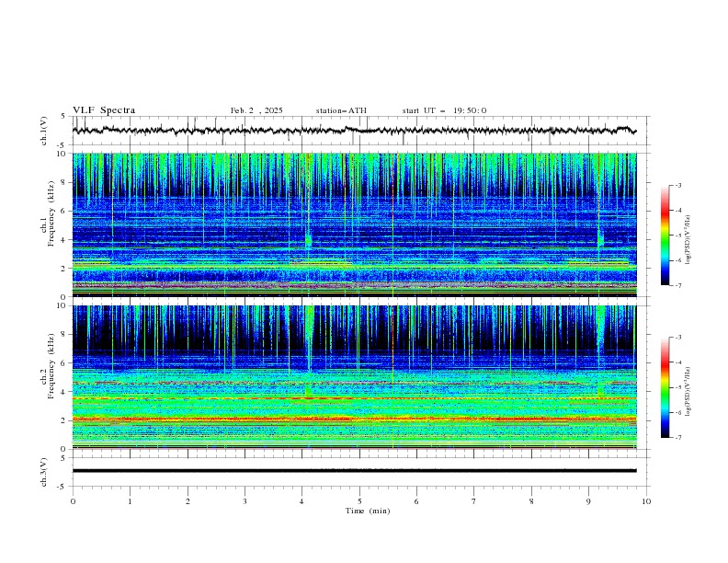Click the time axis tick label "9"
Viewport: 728px width, 563px height.
pyautogui.click(x=588, y=501)
